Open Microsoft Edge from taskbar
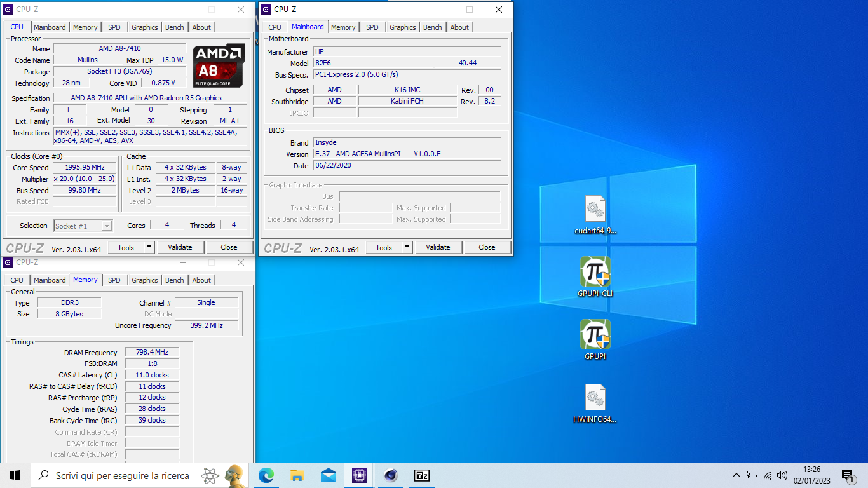 266,475
